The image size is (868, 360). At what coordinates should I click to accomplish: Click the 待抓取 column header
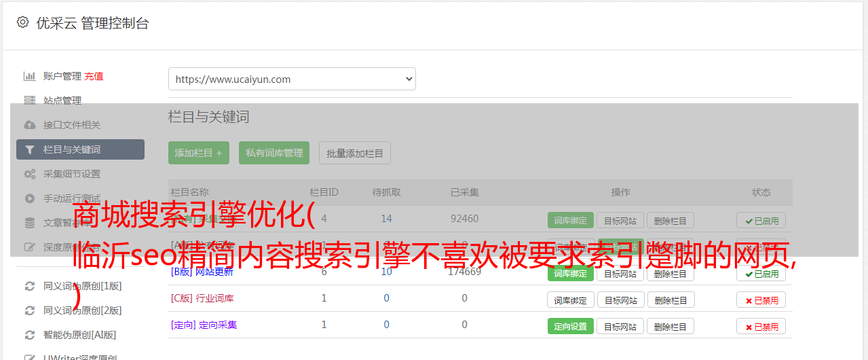(386, 192)
